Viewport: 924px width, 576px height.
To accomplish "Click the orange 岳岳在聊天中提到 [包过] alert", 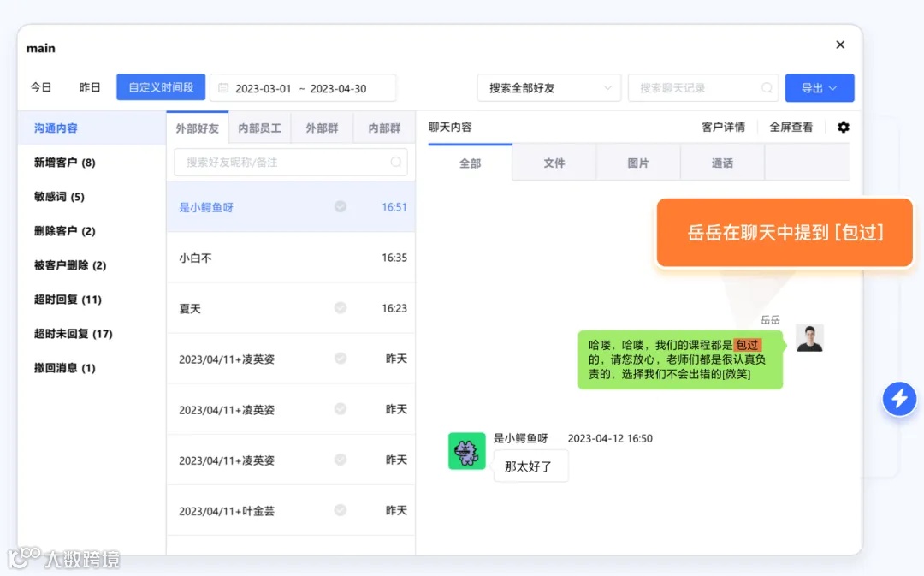I will pyautogui.click(x=785, y=232).
